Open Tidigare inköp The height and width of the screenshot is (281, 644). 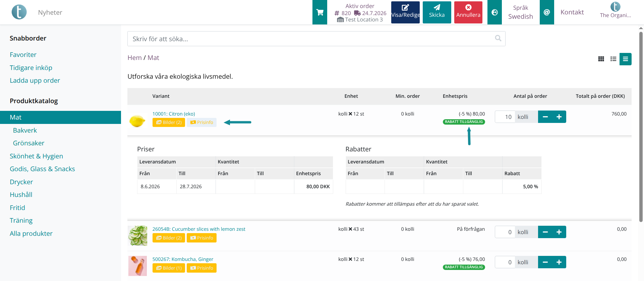pos(31,68)
